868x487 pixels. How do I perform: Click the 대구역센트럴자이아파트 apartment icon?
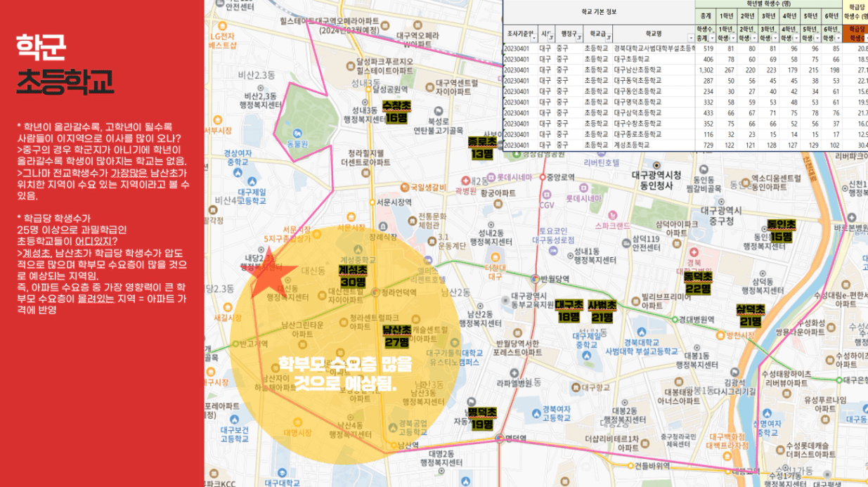429,86
